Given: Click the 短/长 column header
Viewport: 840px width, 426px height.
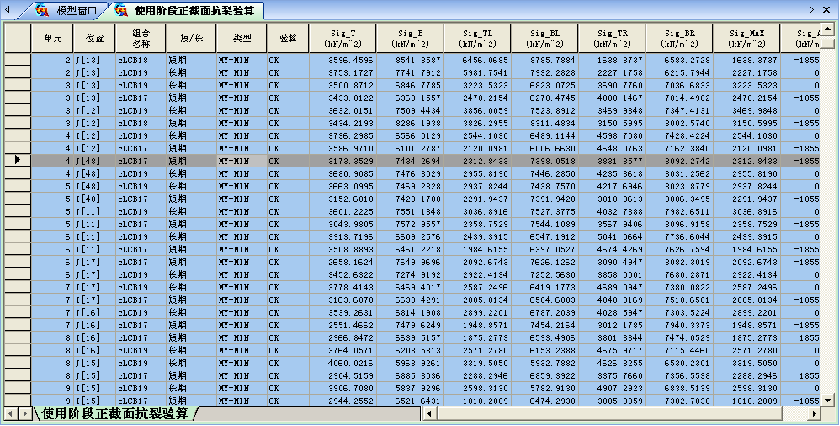Looking at the screenshot, I should 191,38.
